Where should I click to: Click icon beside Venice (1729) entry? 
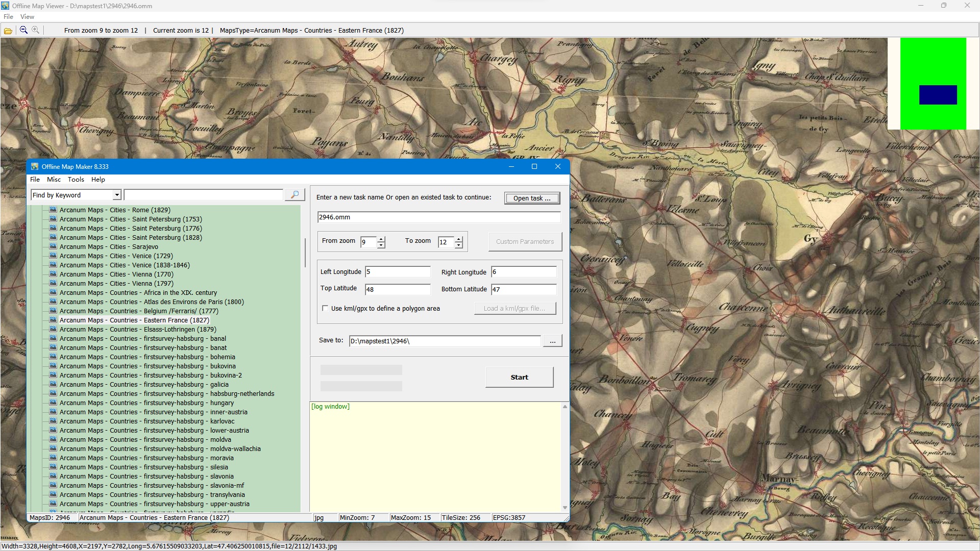pyautogui.click(x=53, y=256)
